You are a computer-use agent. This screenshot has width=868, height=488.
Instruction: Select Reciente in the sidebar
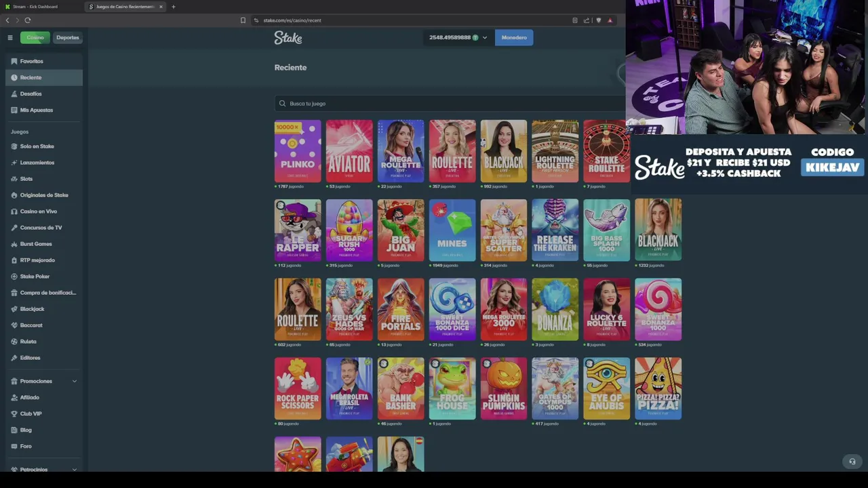pyautogui.click(x=44, y=77)
